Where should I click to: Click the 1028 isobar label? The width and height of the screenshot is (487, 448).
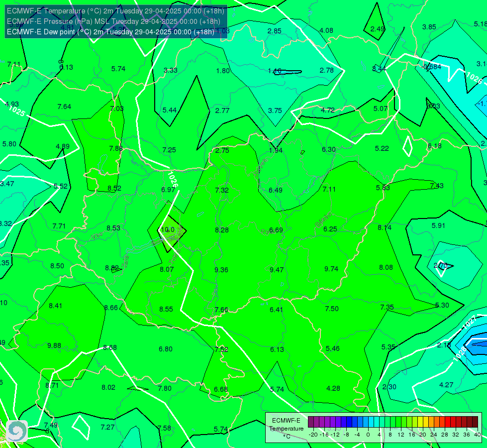[x=459, y=354]
